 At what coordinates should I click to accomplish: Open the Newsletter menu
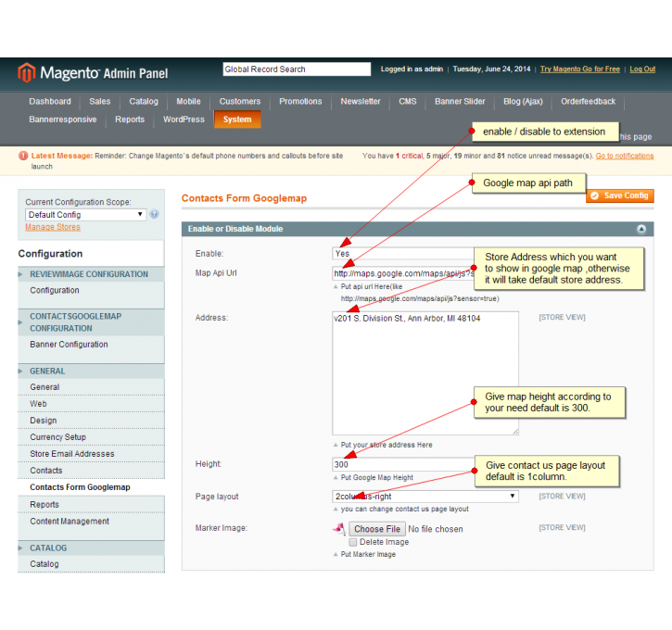[x=361, y=102]
